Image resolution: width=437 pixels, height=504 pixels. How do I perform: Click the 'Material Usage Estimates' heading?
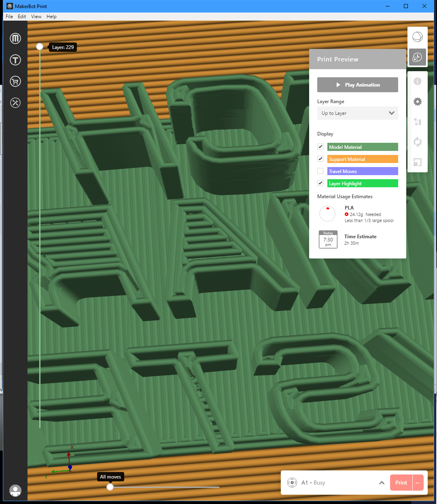pyautogui.click(x=345, y=197)
